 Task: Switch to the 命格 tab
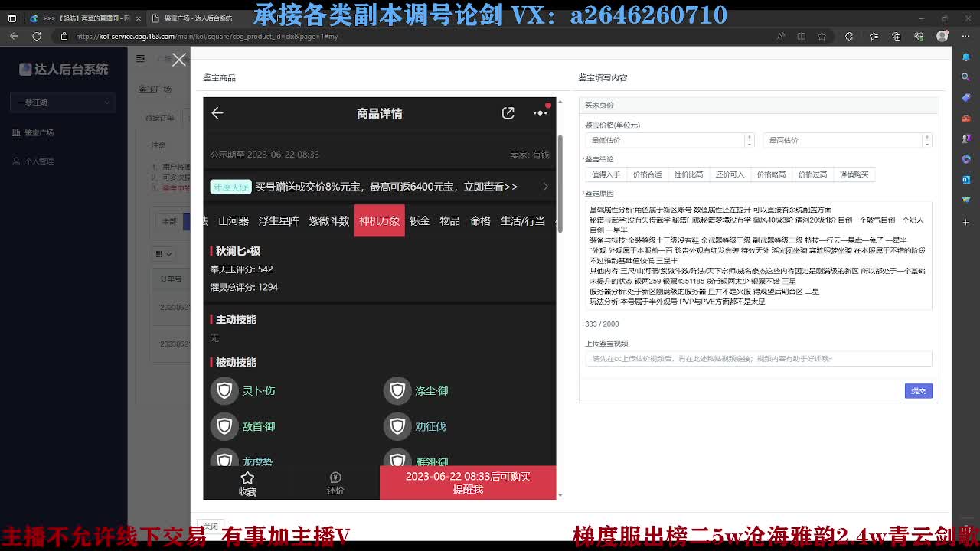coord(480,221)
